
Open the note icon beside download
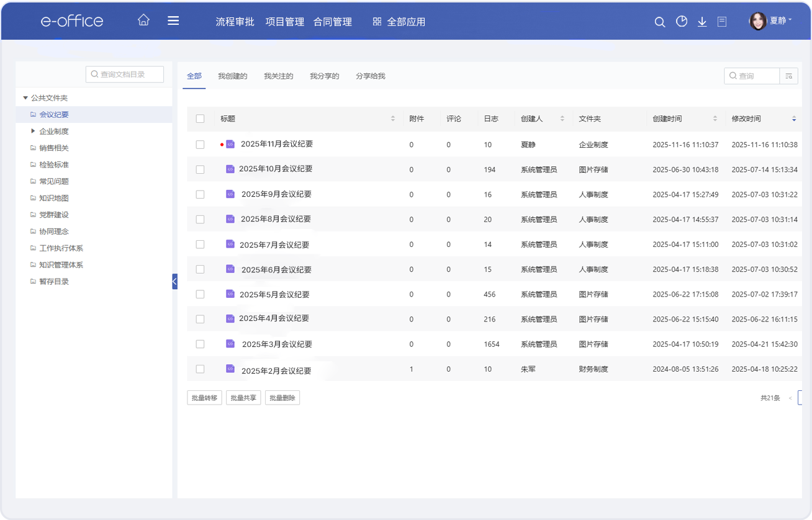coord(722,22)
